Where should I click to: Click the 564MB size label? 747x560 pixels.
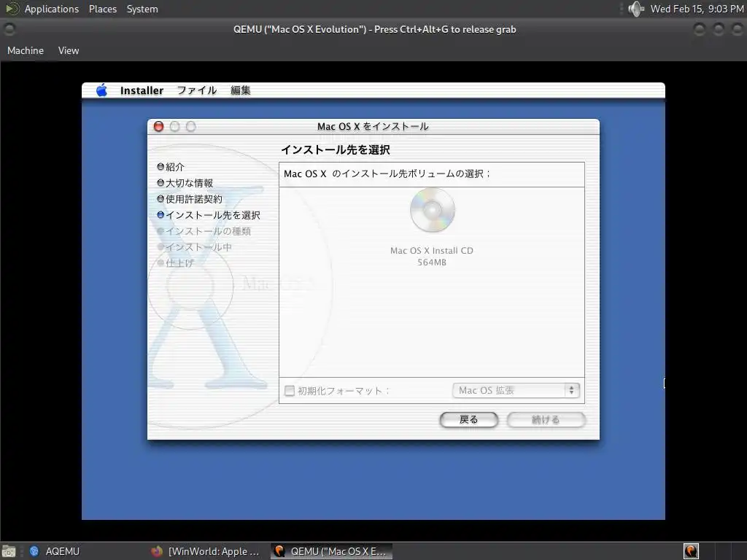432,262
